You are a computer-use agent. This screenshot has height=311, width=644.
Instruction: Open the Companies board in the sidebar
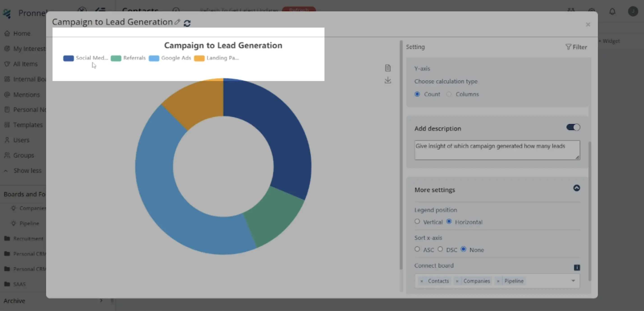click(x=32, y=208)
